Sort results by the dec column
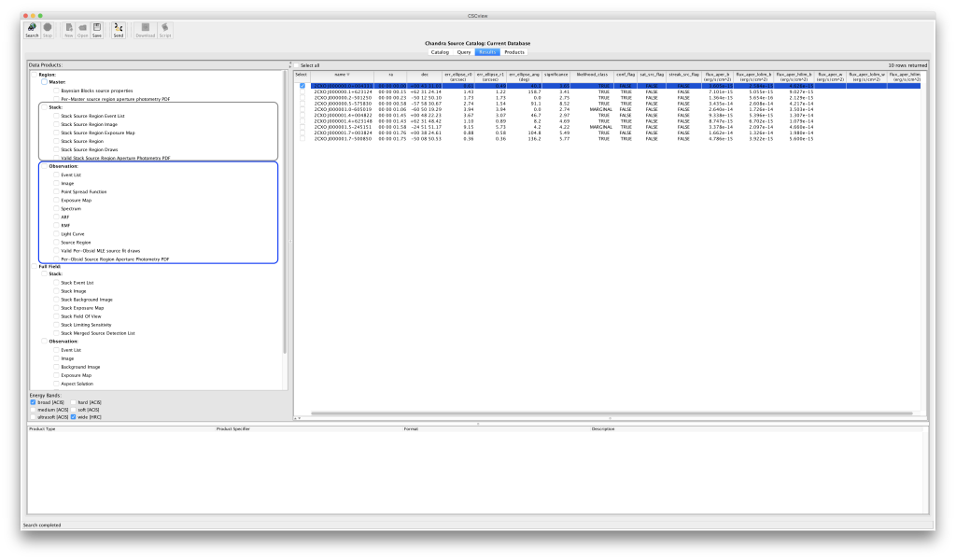 click(x=425, y=77)
